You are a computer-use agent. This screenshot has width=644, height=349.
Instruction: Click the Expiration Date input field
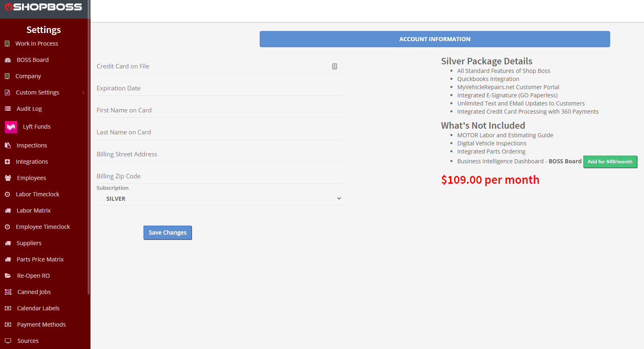(x=219, y=88)
